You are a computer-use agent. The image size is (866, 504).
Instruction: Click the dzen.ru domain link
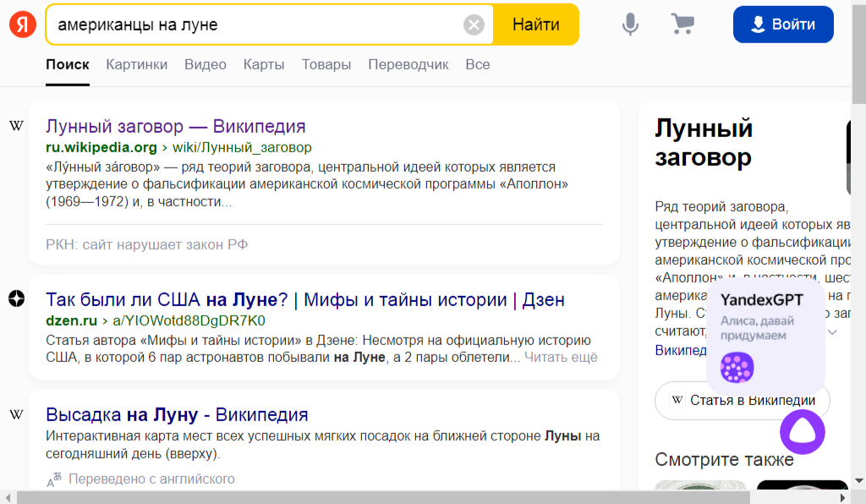tap(71, 320)
